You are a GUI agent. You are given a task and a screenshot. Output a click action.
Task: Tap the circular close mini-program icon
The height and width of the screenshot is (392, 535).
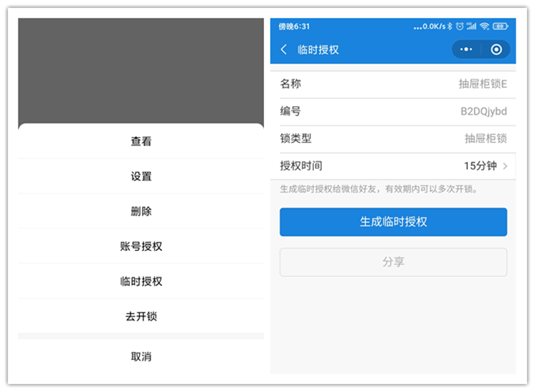496,50
